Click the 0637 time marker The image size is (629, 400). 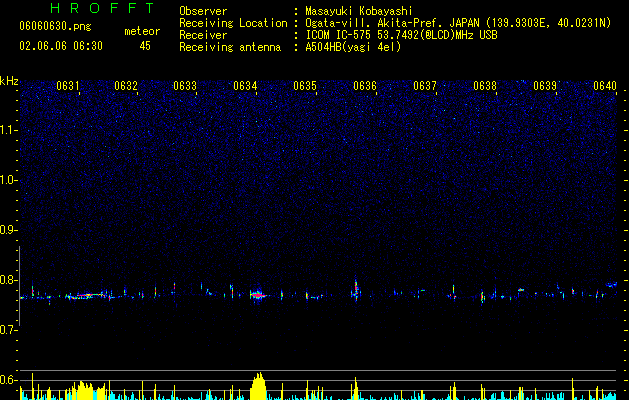pos(425,86)
